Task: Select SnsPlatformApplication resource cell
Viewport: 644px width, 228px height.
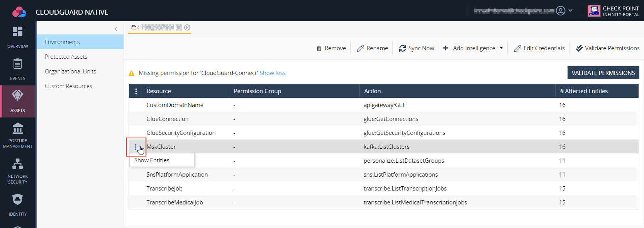Action: 177,175
